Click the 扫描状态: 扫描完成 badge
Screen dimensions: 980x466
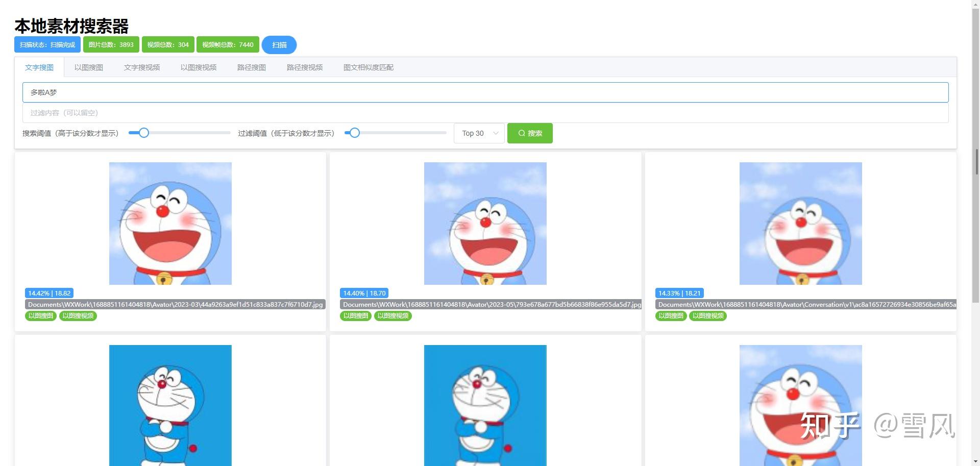click(x=47, y=45)
